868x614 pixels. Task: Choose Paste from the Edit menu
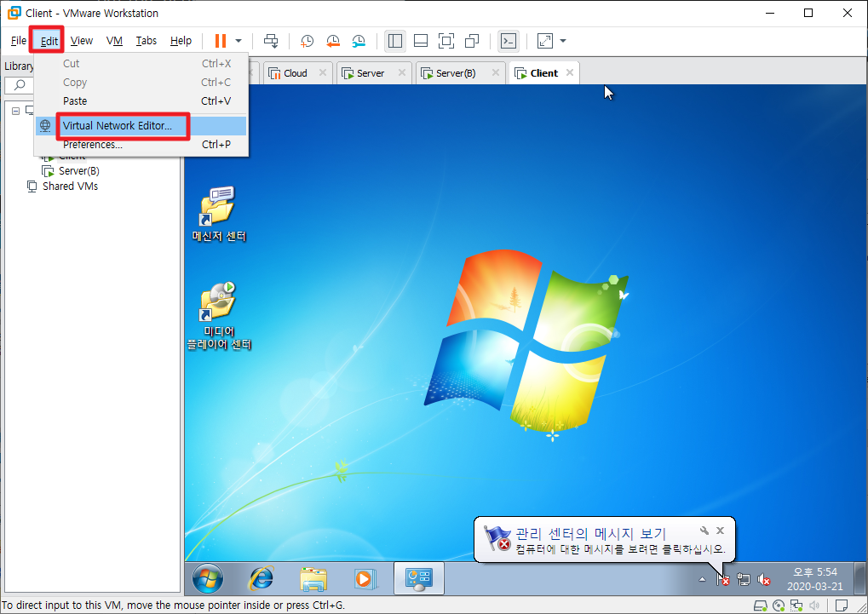click(x=141, y=100)
